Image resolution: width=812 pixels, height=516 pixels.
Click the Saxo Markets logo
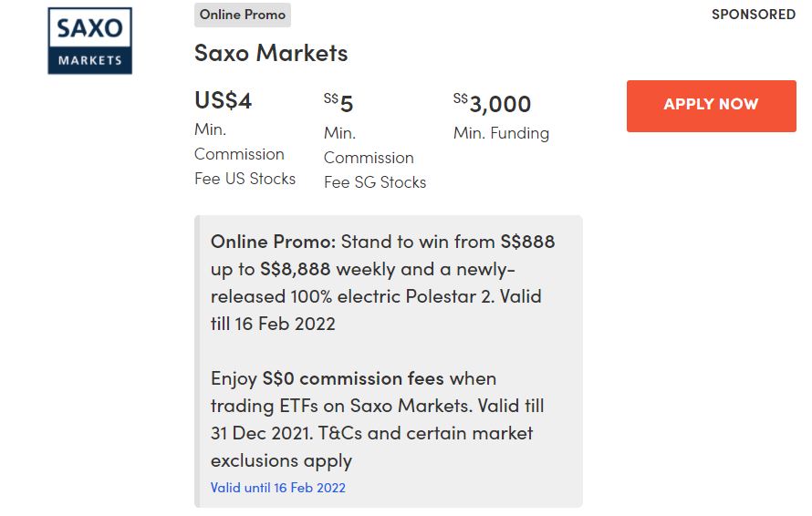click(x=89, y=41)
